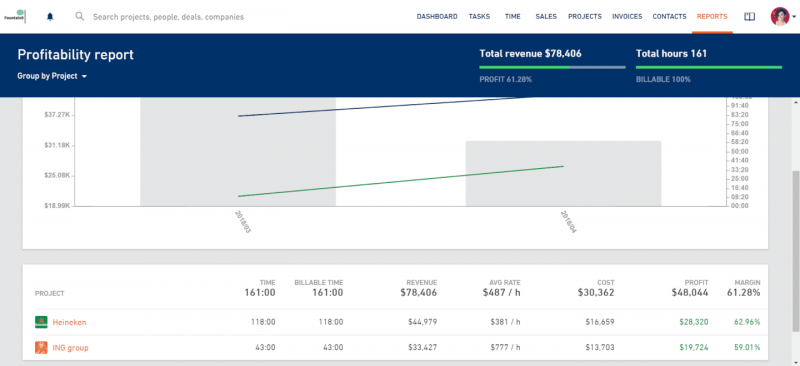Screen dimensions: 800x366
Task: Click the search magnifier icon
Action: click(80, 16)
